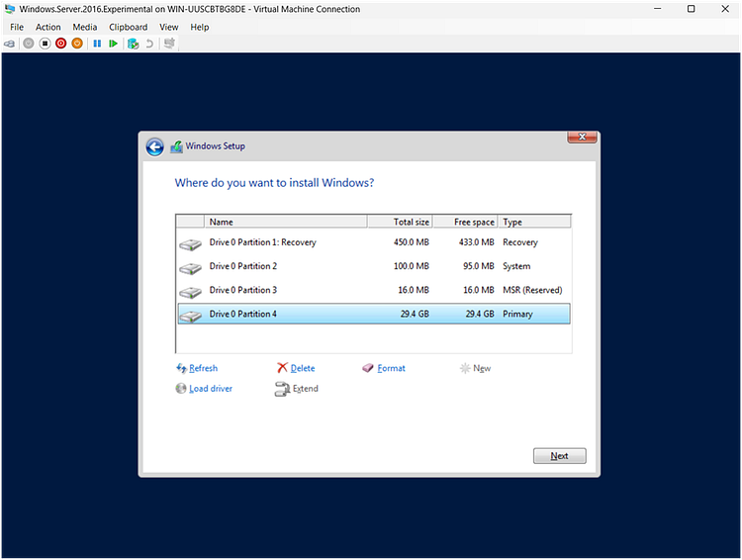Click the Load driver disc icon
The image size is (742, 560).
click(181, 388)
